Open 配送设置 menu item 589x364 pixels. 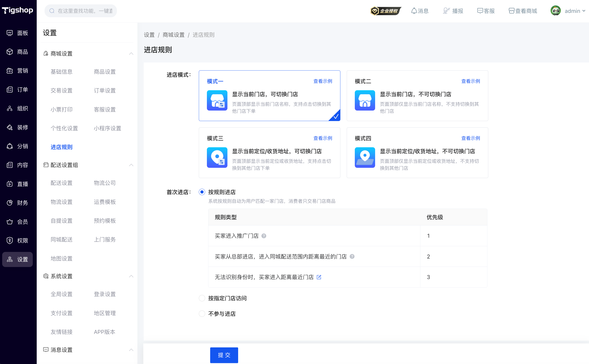click(x=62, y=183)
